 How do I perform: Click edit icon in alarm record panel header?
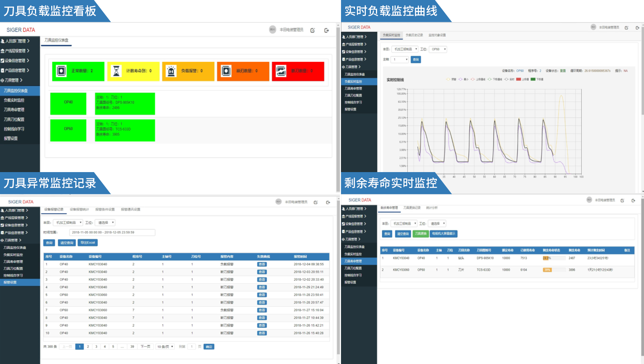click(316, 202)
